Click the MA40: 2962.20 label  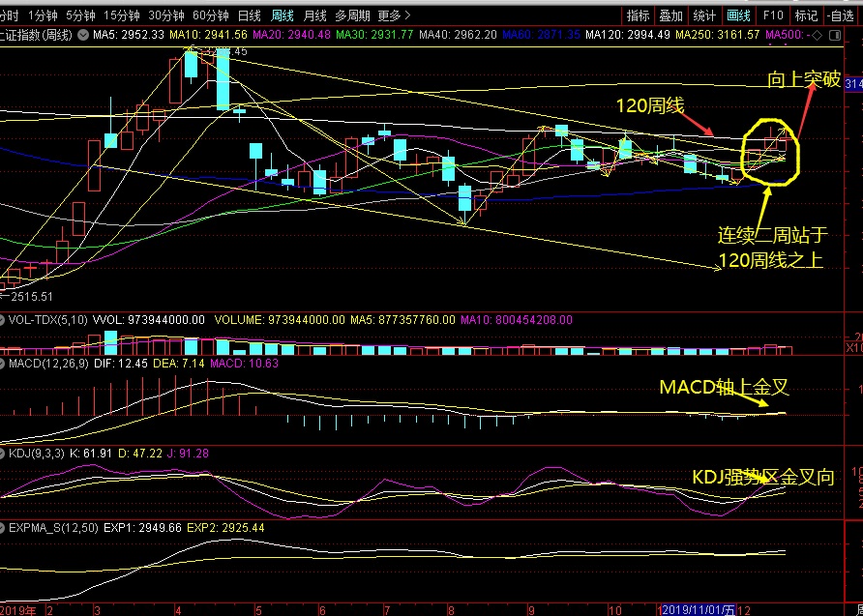pos(458,35)
